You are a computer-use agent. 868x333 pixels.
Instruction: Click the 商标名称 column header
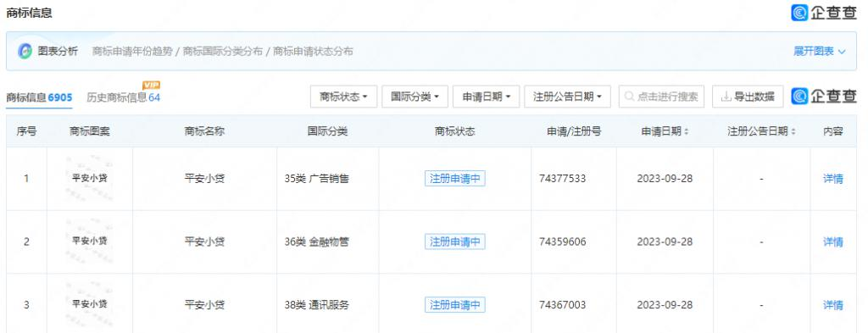tap(204, 131)
